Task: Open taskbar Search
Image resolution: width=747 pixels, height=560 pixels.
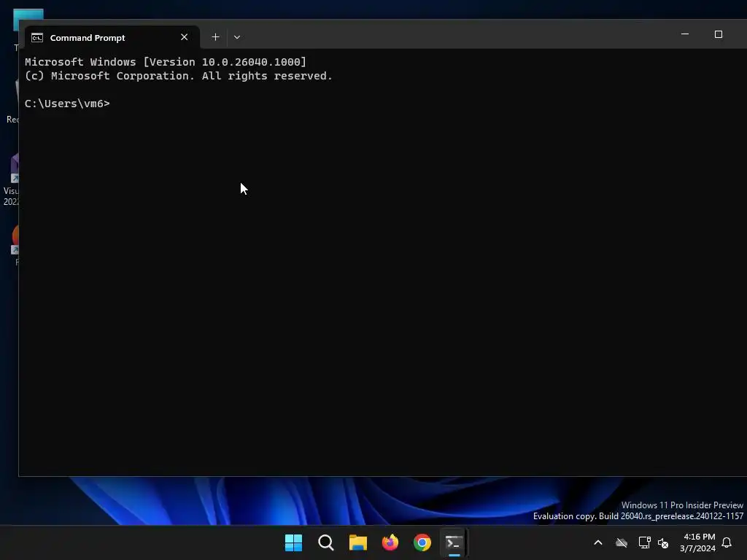Action: (326, 542)
